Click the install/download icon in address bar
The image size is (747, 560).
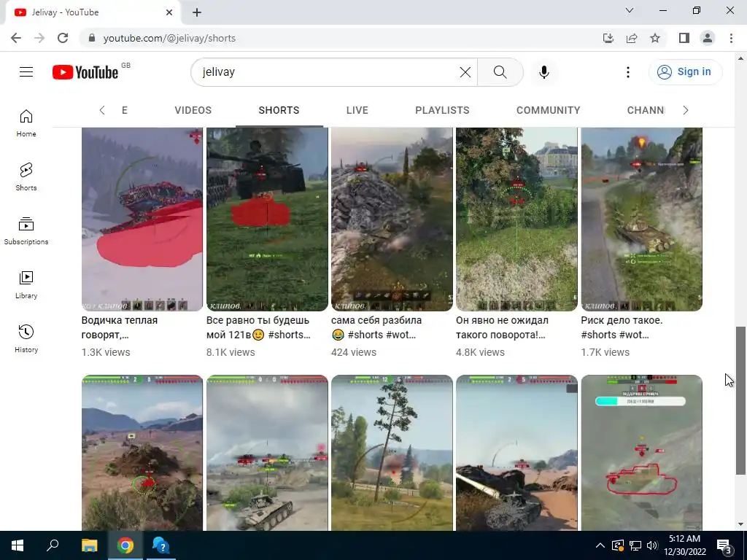tap(608, 38)
